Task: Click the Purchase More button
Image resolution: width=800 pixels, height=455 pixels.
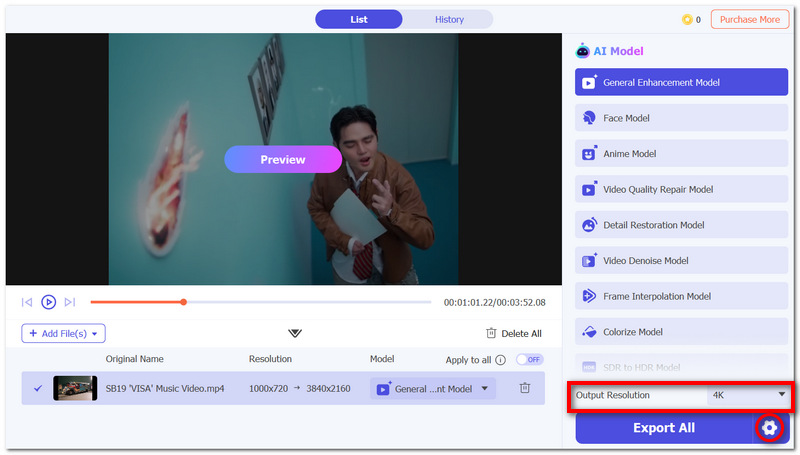Action: tap(749, 19)
